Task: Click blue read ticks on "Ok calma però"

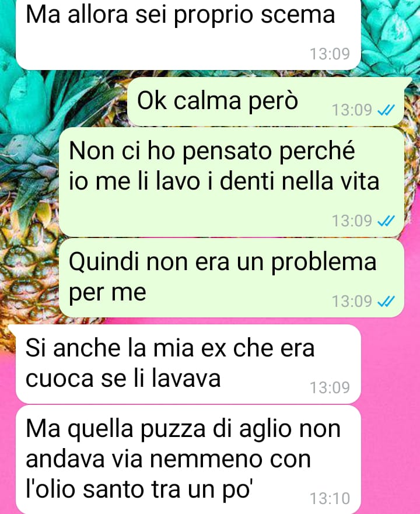Action: pos(386,110)
